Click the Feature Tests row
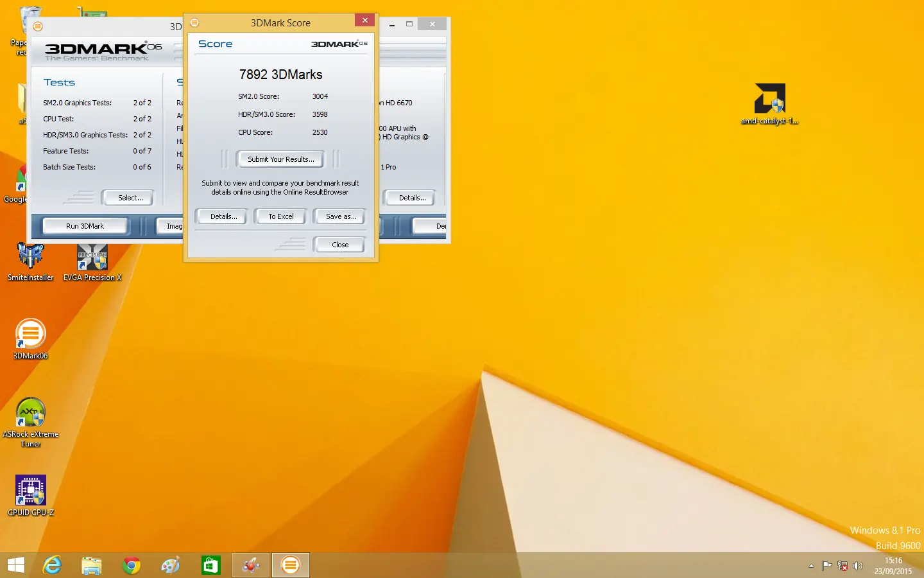 point(97,151)
